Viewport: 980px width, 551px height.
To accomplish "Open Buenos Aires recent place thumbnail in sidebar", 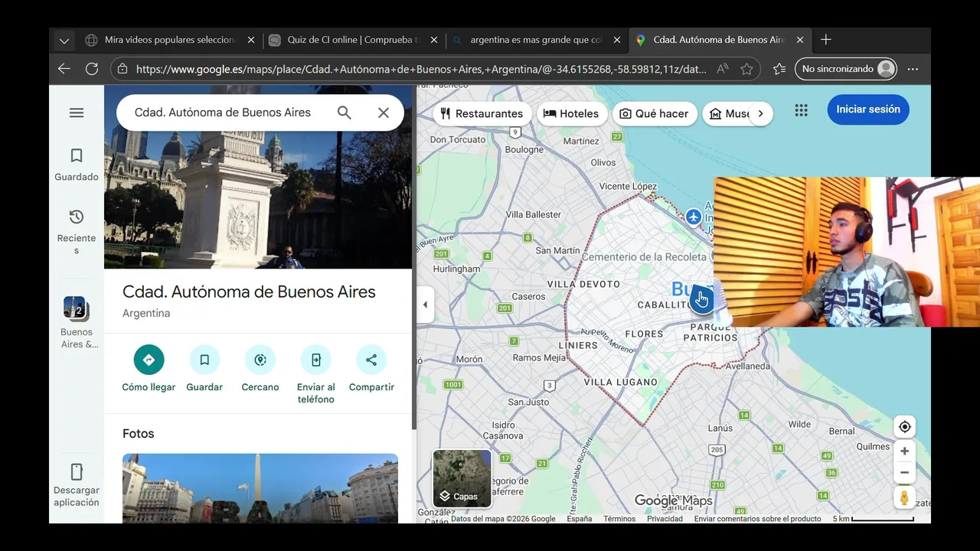I will 76,308.
